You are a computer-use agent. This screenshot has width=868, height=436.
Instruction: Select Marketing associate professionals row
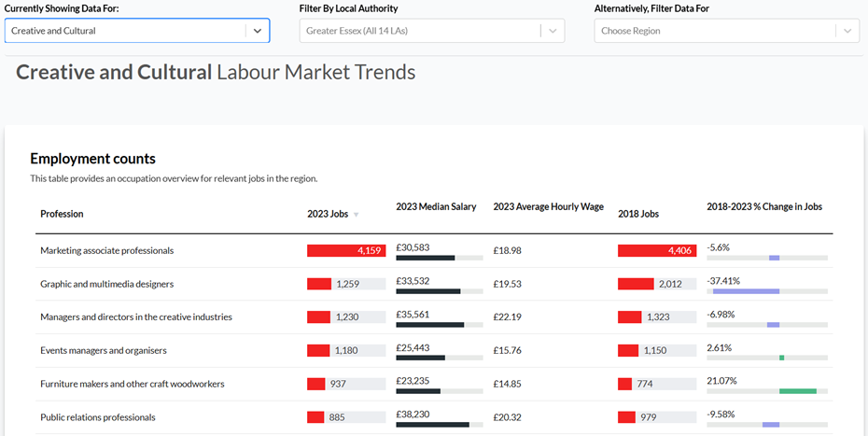click(x=106, y=250)
